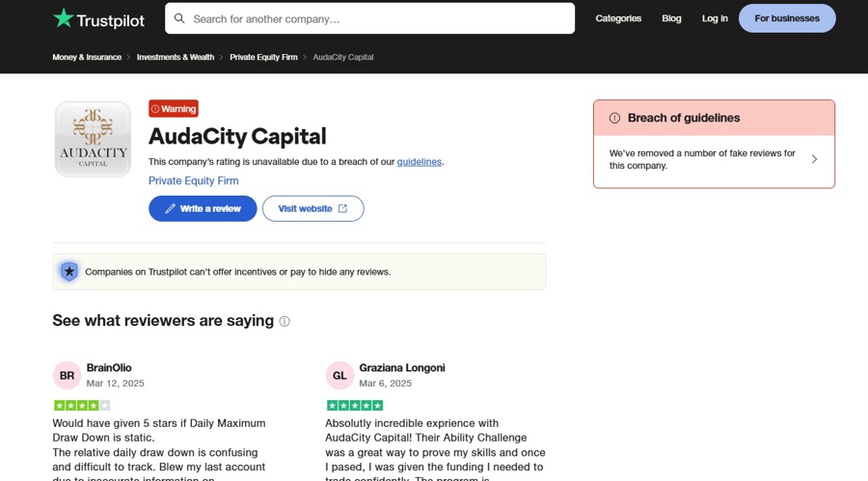Click the AudaCity Capital company logo
Viewport: 868px width, 481px height.
click(93, 139)
